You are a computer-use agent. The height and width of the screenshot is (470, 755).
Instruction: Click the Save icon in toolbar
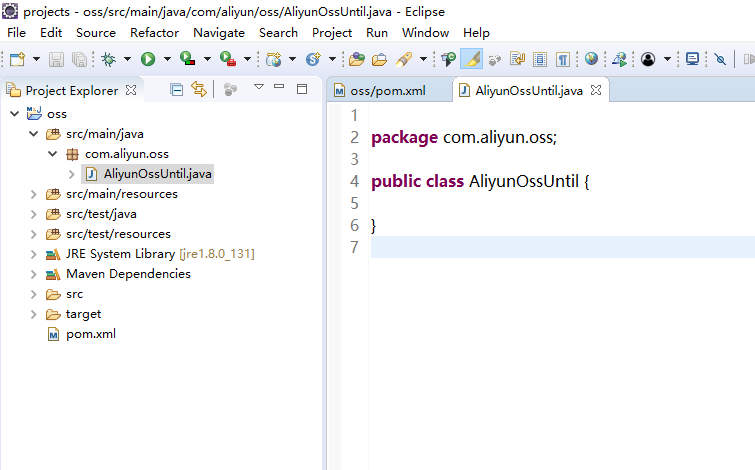[x=56, y=59]
